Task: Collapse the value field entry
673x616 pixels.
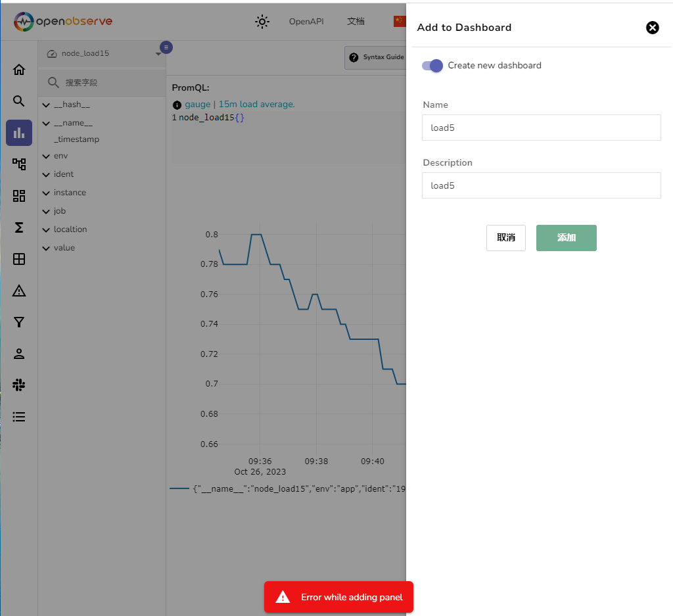Action: tap(46, 248)
